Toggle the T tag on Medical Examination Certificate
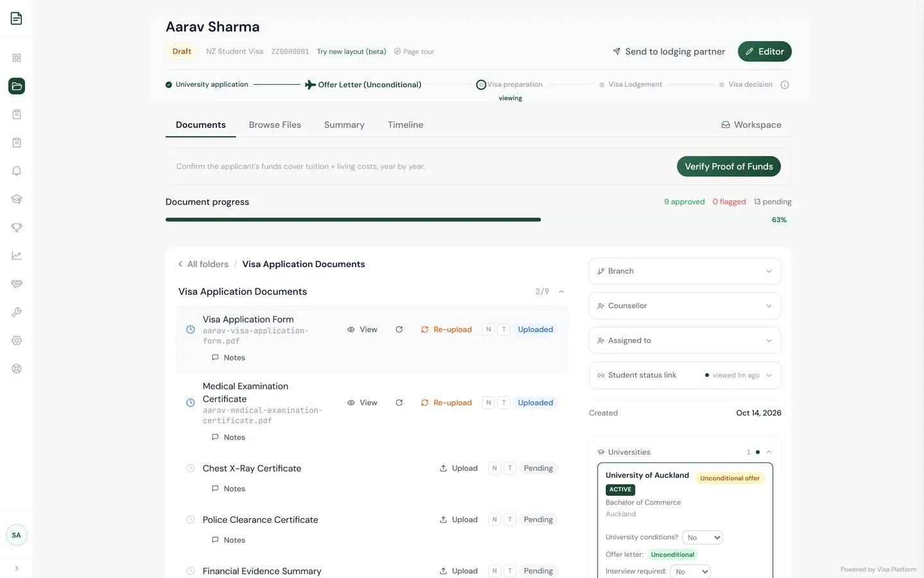This screenshot has height=578, width=924. point(504,403)
